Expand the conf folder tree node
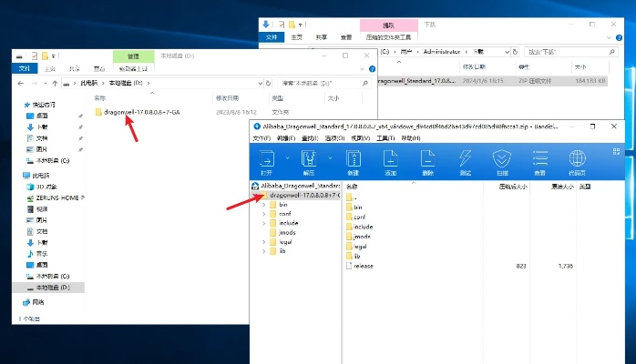Screen dimensions: 636x364 pyautogui.click(x=263, y=215)
